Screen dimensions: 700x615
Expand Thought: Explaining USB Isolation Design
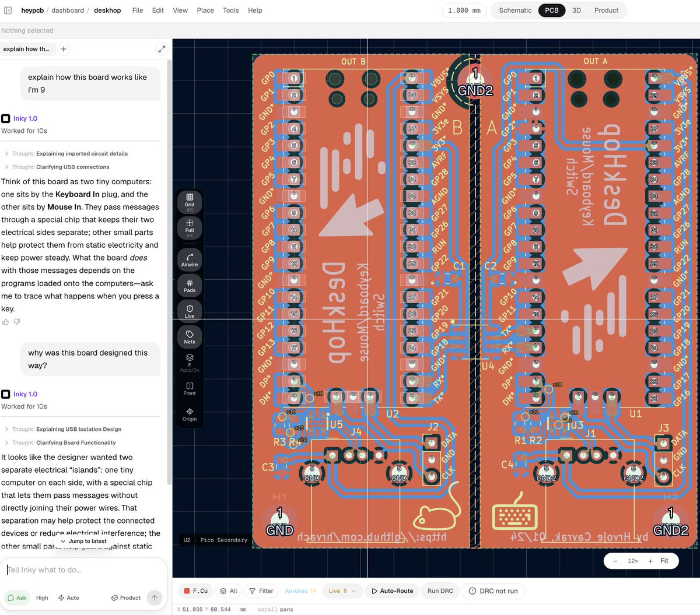[x=63, y=429]
